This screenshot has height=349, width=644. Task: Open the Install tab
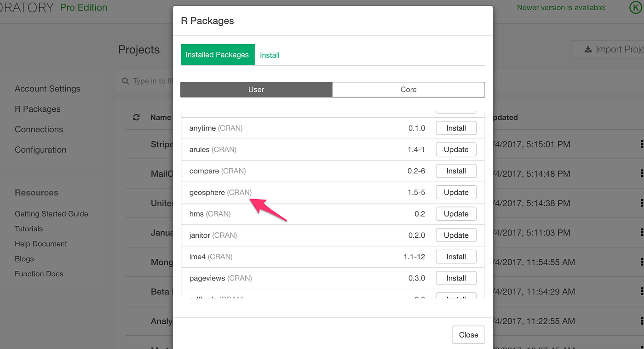tap(270, 55)
